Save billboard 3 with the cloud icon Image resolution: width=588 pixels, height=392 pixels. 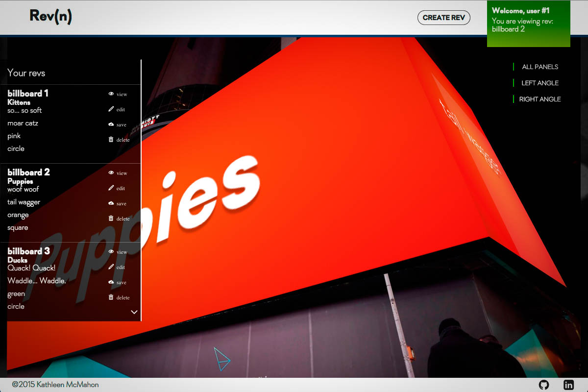point(111,282)
